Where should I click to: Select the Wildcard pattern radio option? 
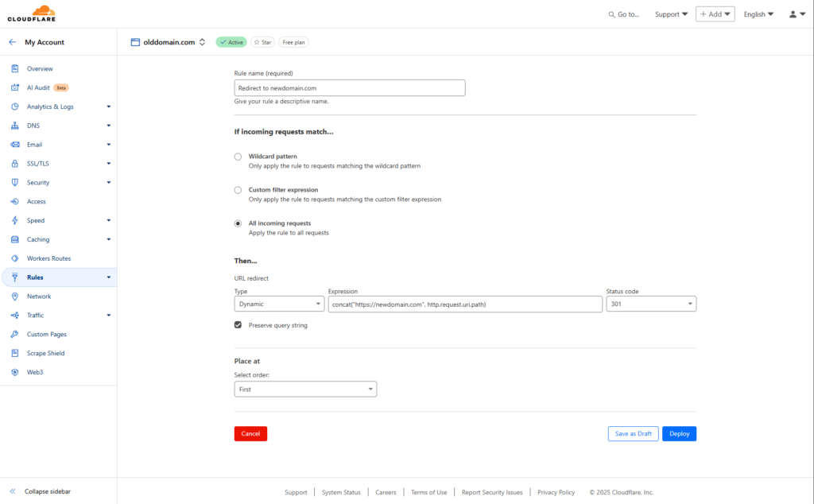click(x=238, y=157)
